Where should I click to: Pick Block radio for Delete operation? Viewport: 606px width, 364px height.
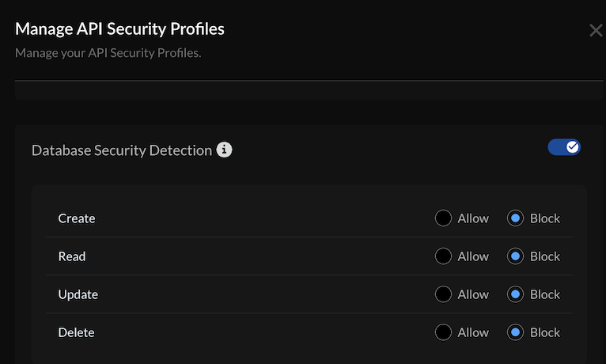516,332
